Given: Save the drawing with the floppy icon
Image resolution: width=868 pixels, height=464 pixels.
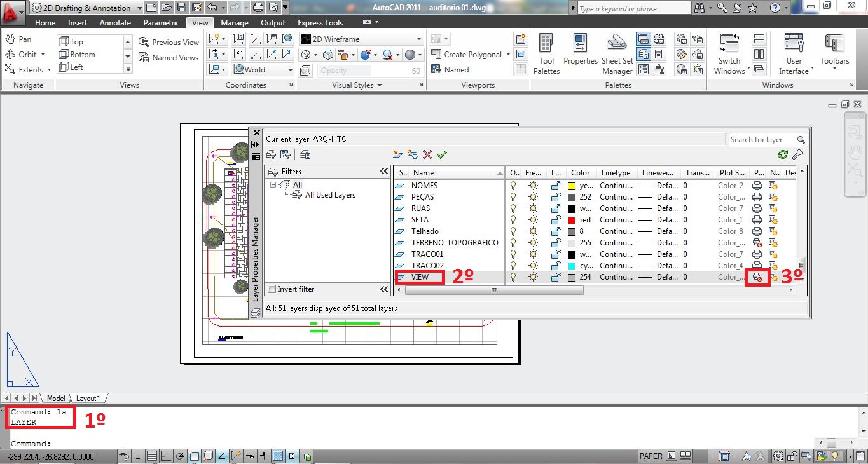Looking at the screenshot, I should point(181,8).
